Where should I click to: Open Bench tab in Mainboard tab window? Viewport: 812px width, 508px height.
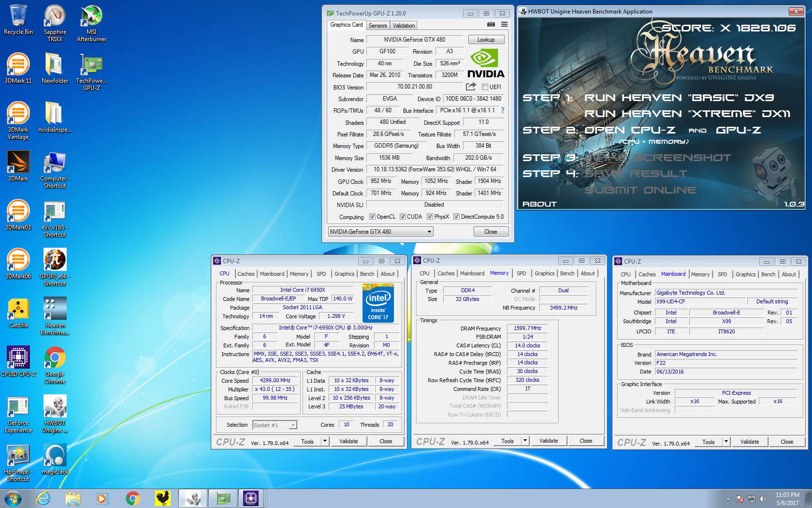pos(768,274)
